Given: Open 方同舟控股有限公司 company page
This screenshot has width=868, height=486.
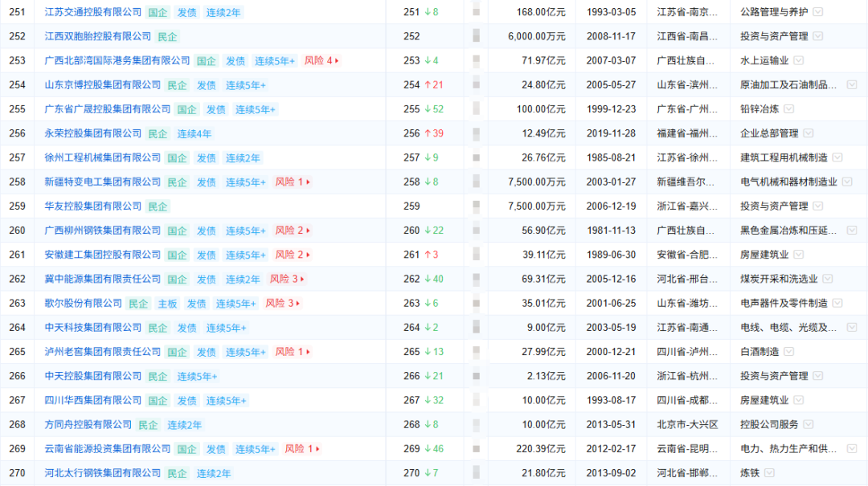Looking at the screenshot, I should point(88,425).
